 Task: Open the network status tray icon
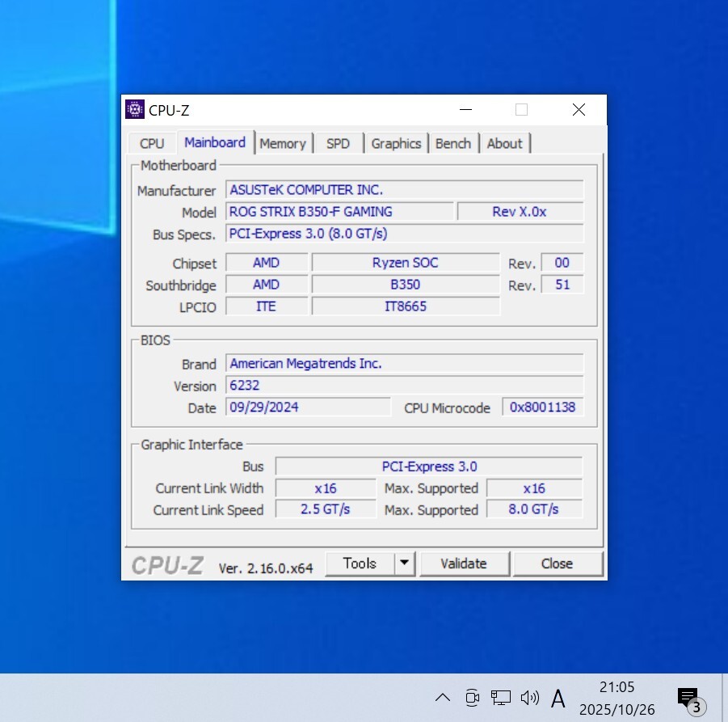tap(501, 698)
